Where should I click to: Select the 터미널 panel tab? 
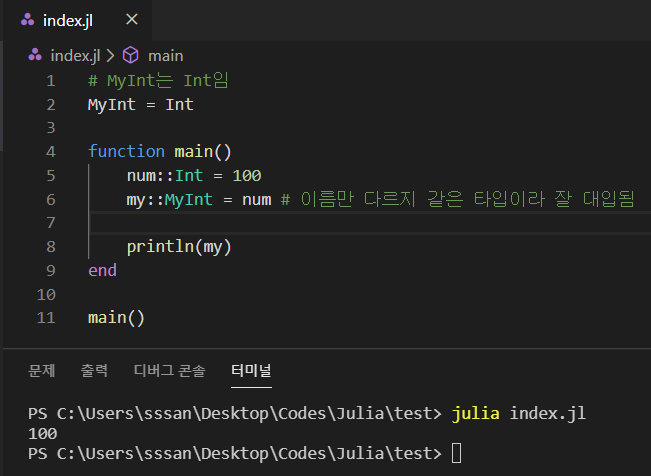251,371
